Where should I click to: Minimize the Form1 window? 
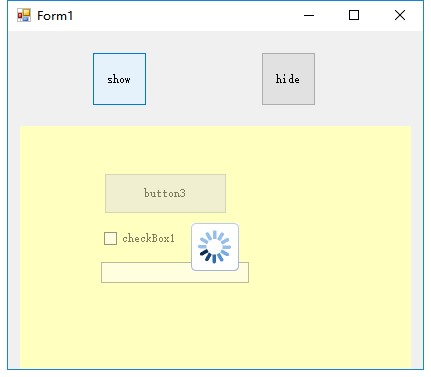click(309, 15)
